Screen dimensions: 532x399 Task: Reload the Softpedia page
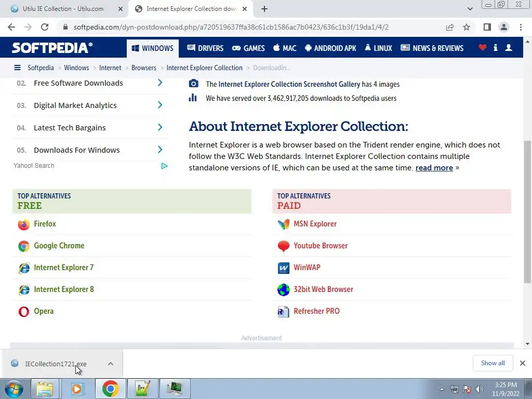point(45,27)
